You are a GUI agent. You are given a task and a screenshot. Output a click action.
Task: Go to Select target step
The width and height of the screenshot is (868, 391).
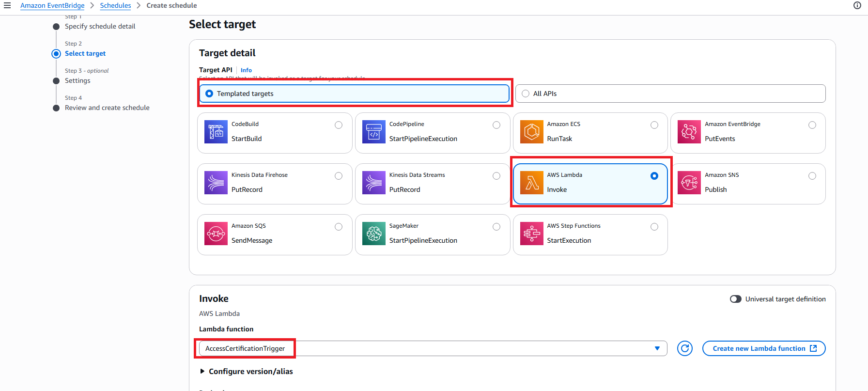85,53
